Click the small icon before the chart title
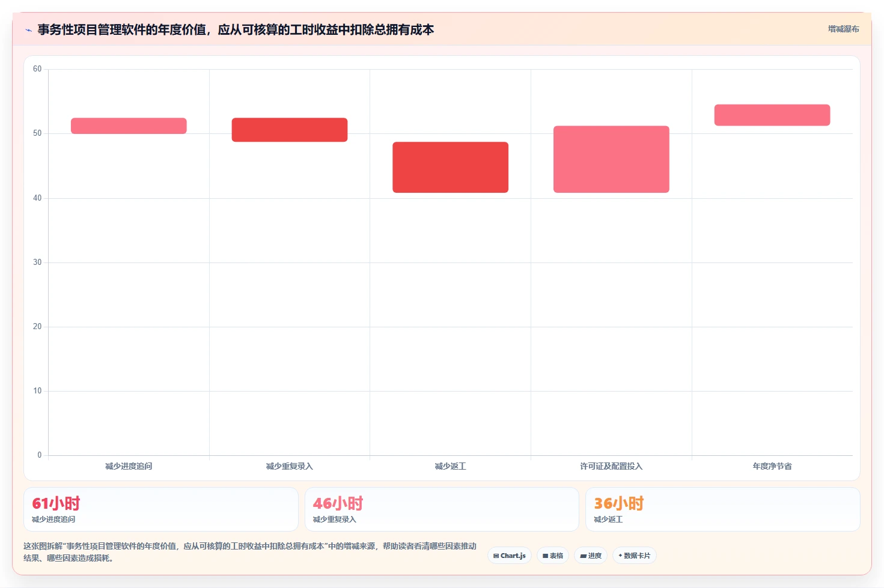884x588 pixels. coord(28,30)
